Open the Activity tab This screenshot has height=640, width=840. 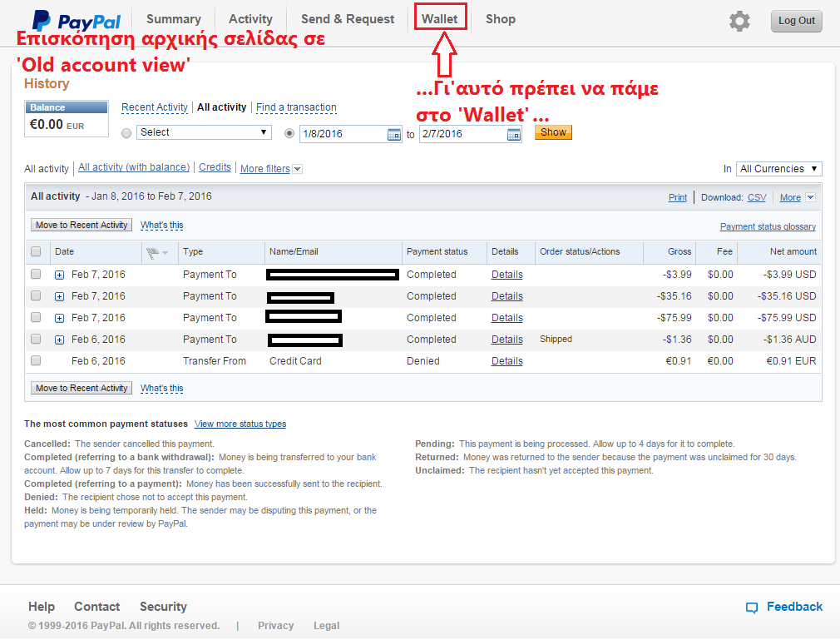[x=250, y=19]
